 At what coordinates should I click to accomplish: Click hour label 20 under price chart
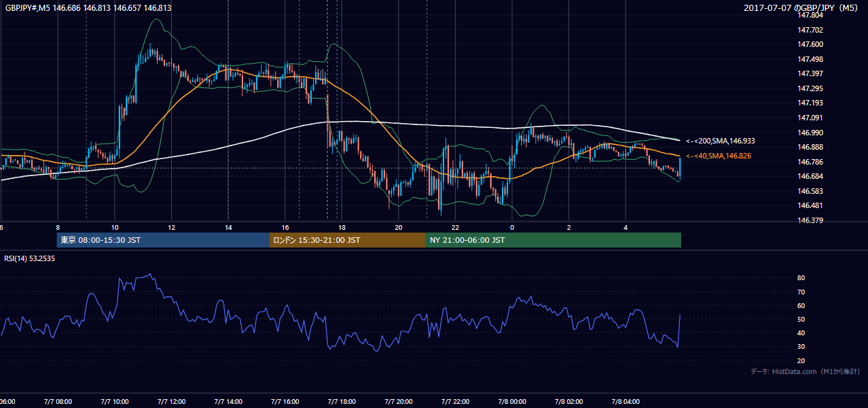click(399, 228)
